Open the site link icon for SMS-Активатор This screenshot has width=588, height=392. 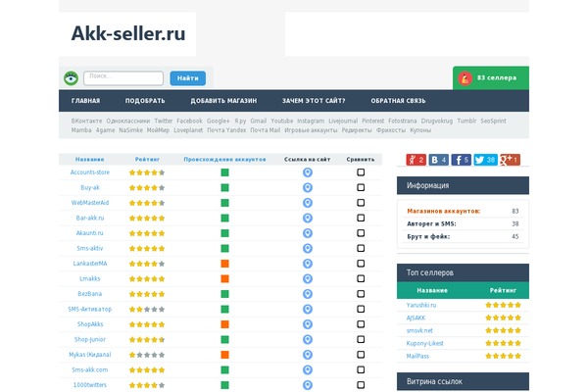308,309
